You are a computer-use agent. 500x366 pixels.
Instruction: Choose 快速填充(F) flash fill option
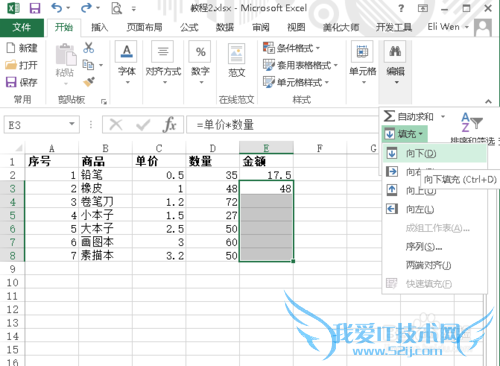pos(434,284)
